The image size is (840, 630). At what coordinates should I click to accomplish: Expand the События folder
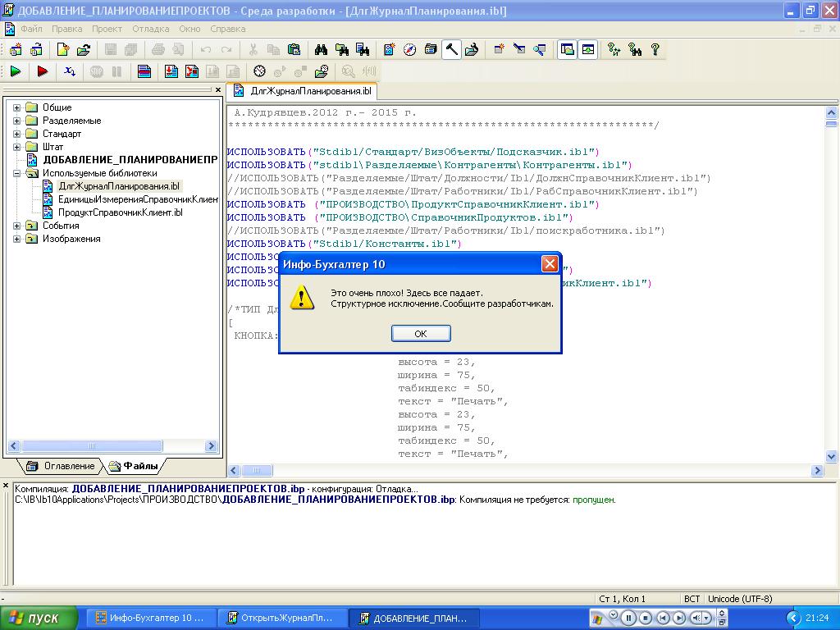click(17, 226)
